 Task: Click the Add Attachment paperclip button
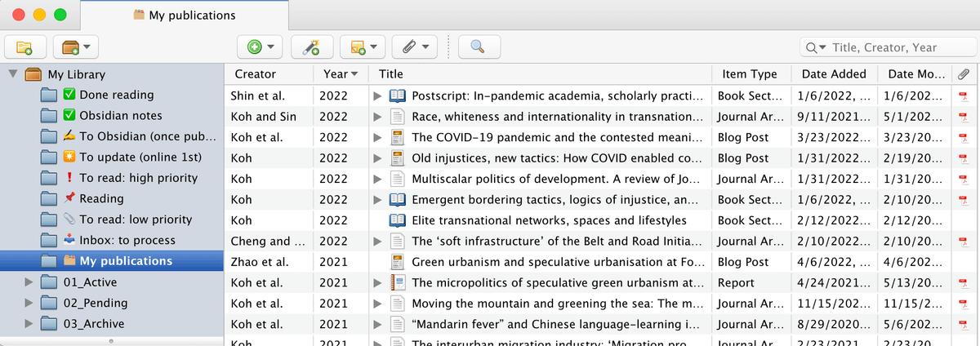tap(414, 47)
